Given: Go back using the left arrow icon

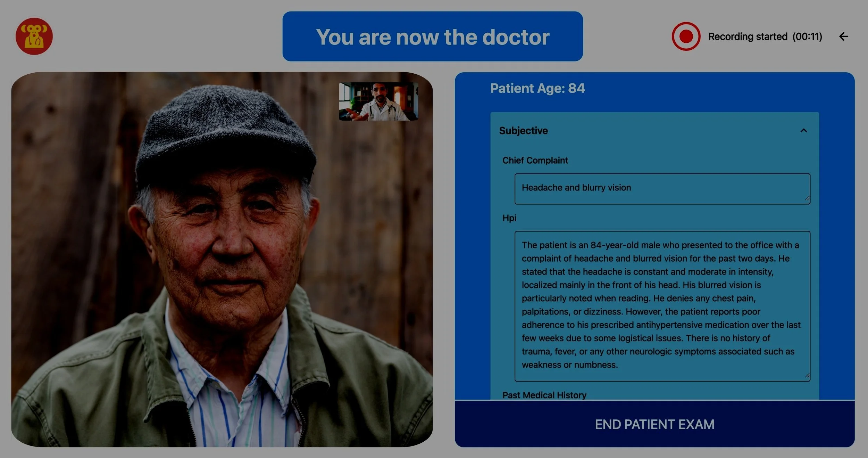Looking at the screenshot, I should click(x=844, y=36).
